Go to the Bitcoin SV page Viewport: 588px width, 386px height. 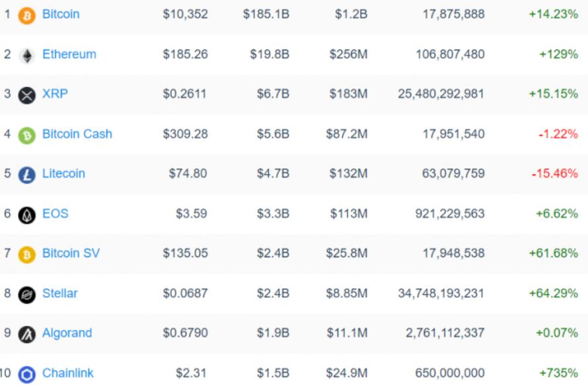pos(71,253)
